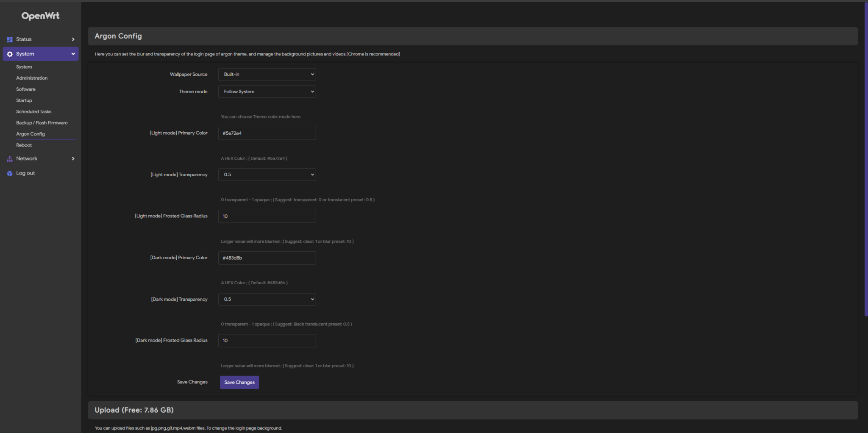Click the Save Changes button
The image size is (868, 433).
coord(239,382)
